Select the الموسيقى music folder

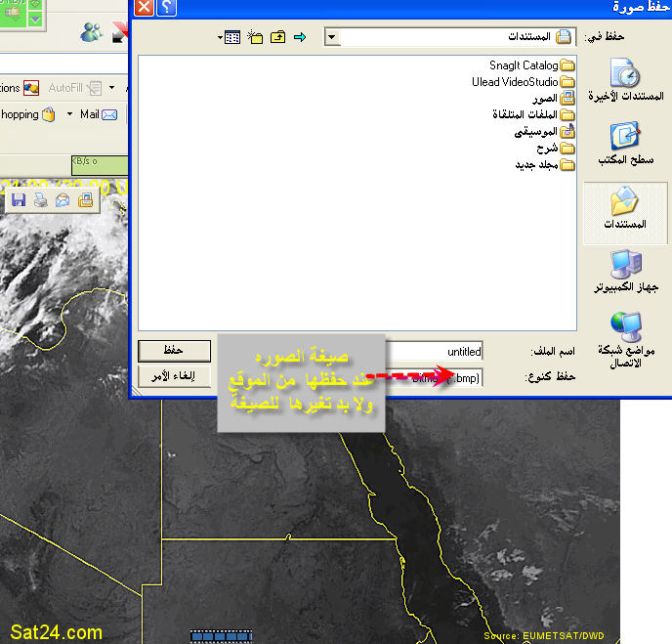(x=544, y=131)
